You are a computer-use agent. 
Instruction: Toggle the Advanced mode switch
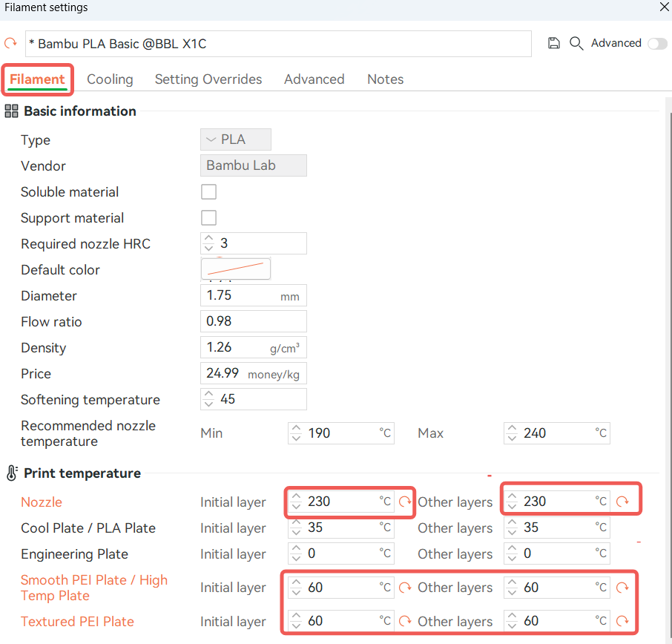click(x=657, y=44)
